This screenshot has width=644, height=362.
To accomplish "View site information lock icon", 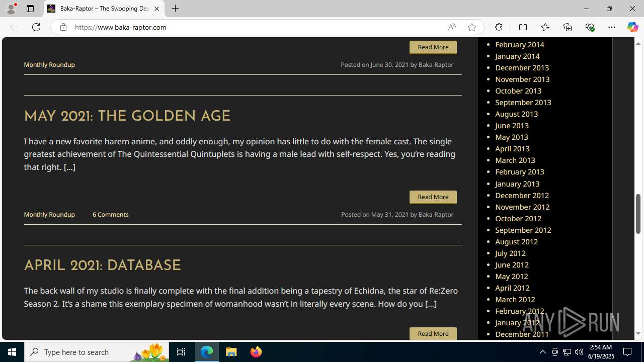I will (x=63, y=27).
